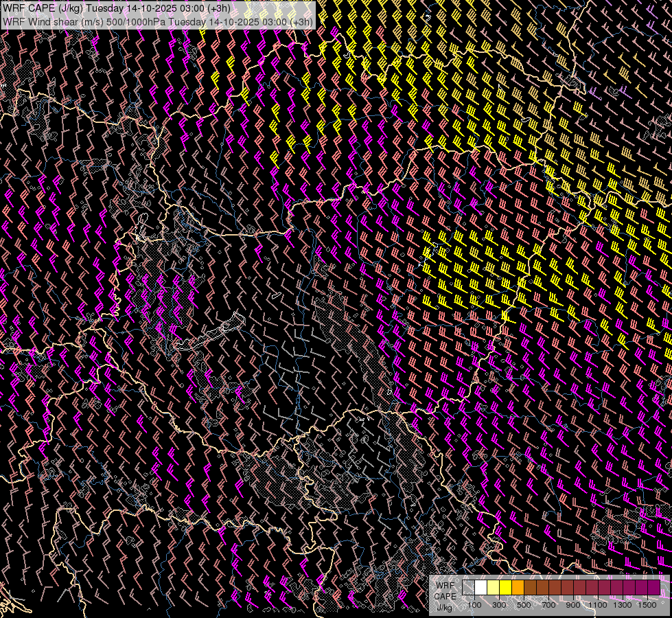Click the WRF Wind shear 500/1000hPa title line
Viewport: 672px width, 618px height.
tap(158, 21)
